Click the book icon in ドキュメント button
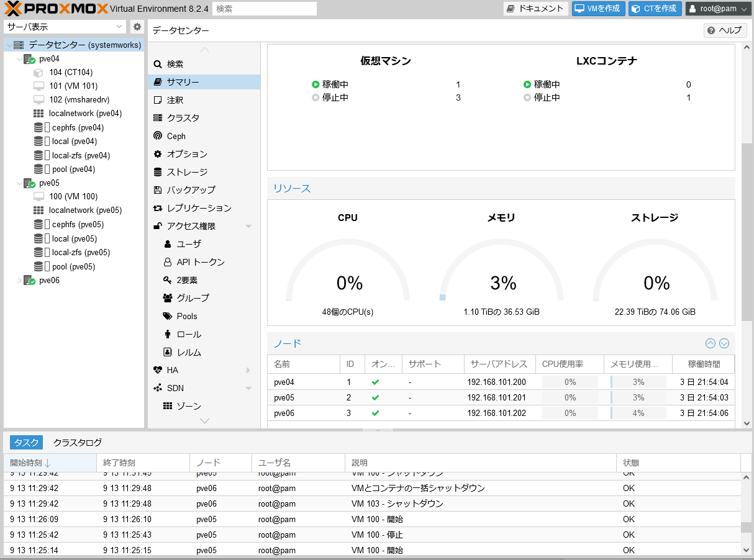Viewport: 754px width, 560px height. tap(511, 9)
